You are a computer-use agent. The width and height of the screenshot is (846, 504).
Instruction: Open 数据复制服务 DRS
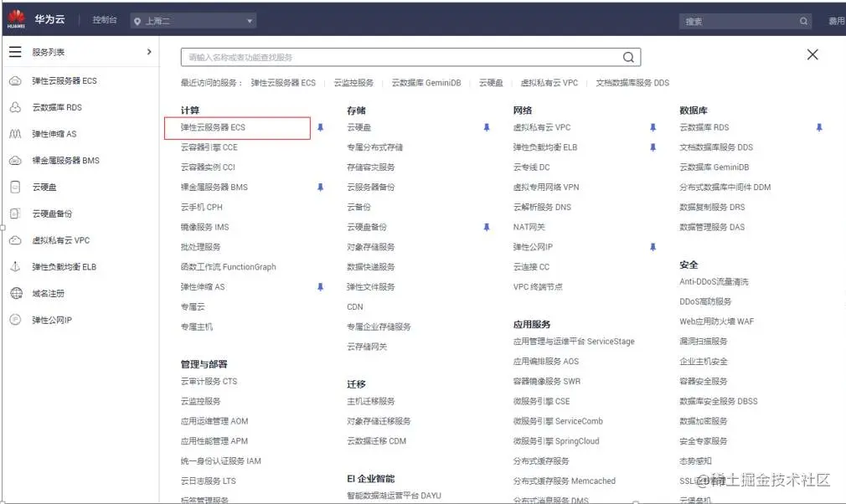point(712,207)
